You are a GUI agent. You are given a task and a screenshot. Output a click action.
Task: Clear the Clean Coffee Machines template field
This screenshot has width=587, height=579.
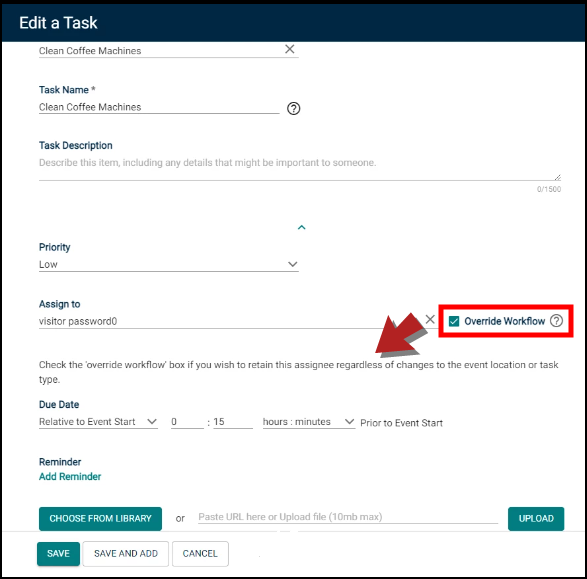click(x=289, y=49)
